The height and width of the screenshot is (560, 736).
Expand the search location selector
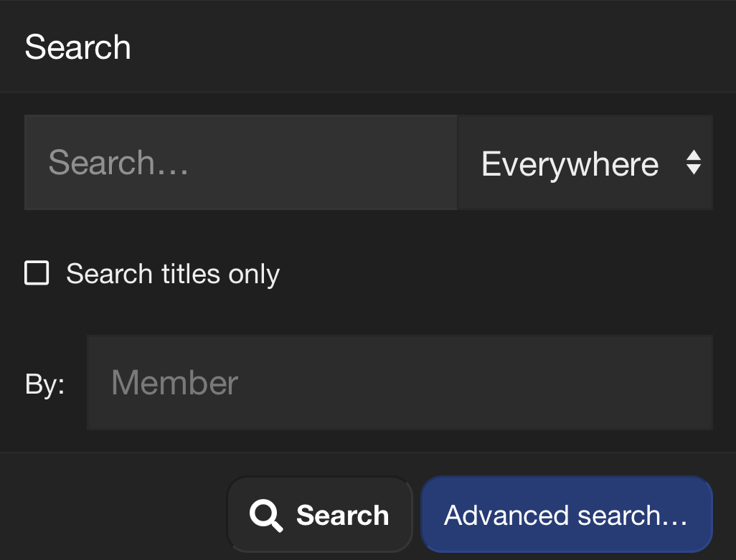[585, 163]
